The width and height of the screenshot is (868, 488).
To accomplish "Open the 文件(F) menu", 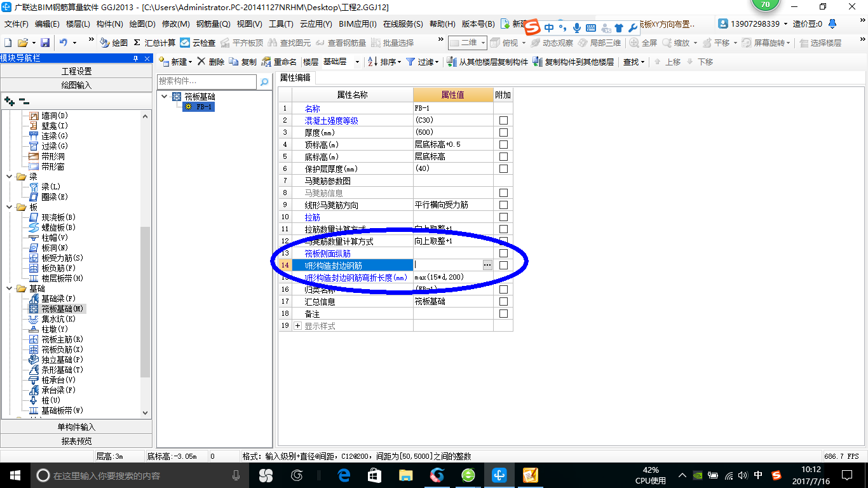I will click(x=17, y=24).
